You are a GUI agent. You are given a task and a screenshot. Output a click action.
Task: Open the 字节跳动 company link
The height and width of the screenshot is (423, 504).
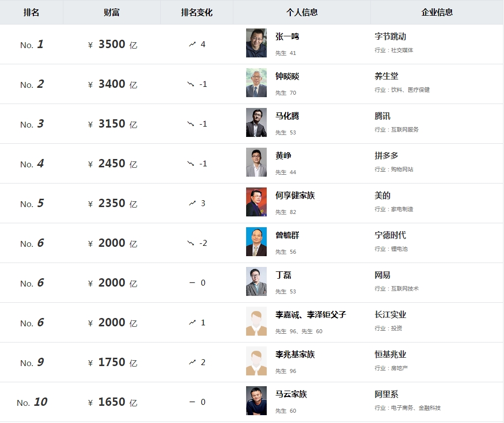pyautogui.click(x=390, y=37)
